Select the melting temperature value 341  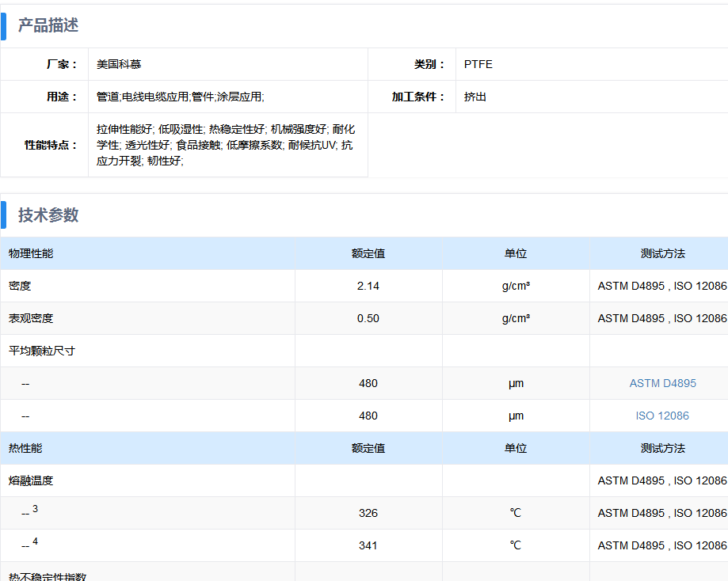tap(368, 545)
